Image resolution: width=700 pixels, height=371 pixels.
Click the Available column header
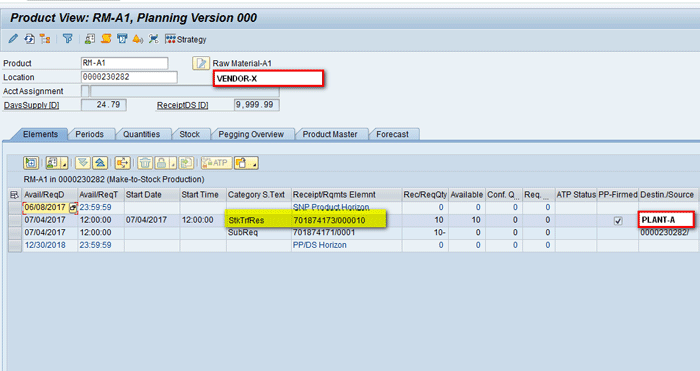pos(467,195)
